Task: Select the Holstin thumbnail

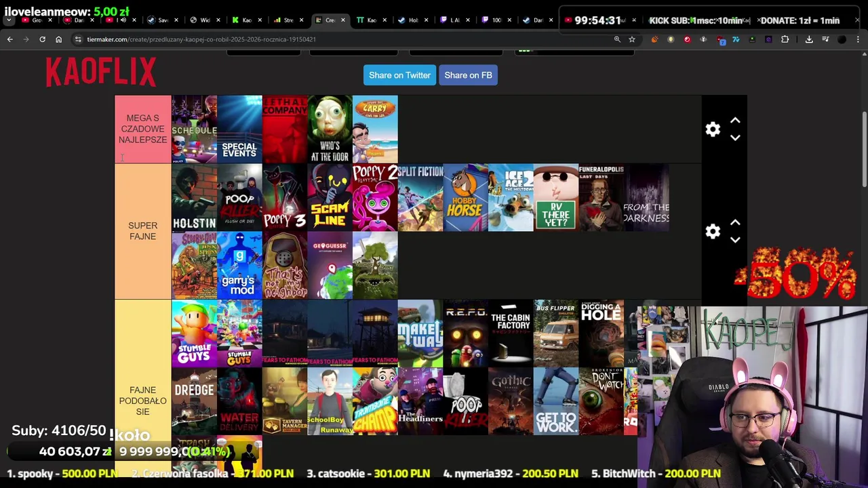Action: (x=194, y=198)
